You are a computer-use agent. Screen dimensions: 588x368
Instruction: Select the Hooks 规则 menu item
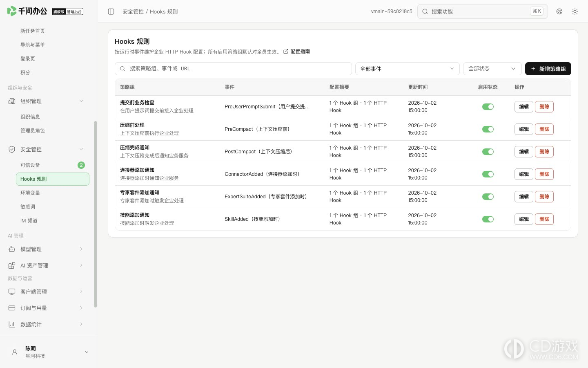52,179
